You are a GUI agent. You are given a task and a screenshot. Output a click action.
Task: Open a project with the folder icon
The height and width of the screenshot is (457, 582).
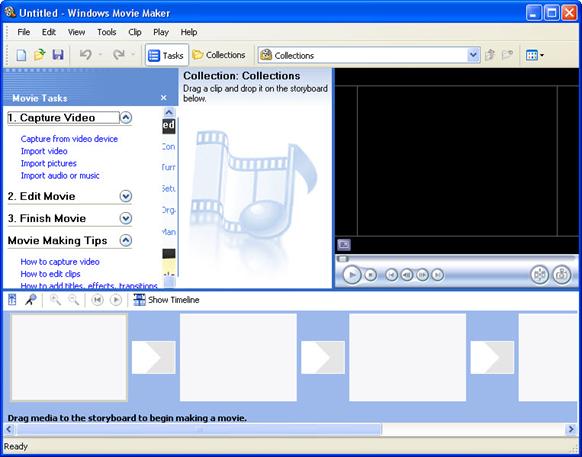click(x=39, y=55)
